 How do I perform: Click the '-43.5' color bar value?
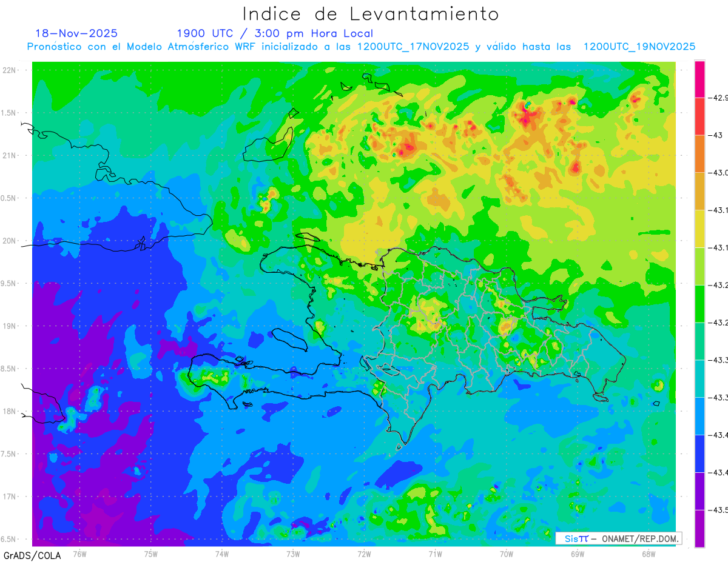point(720,510)
